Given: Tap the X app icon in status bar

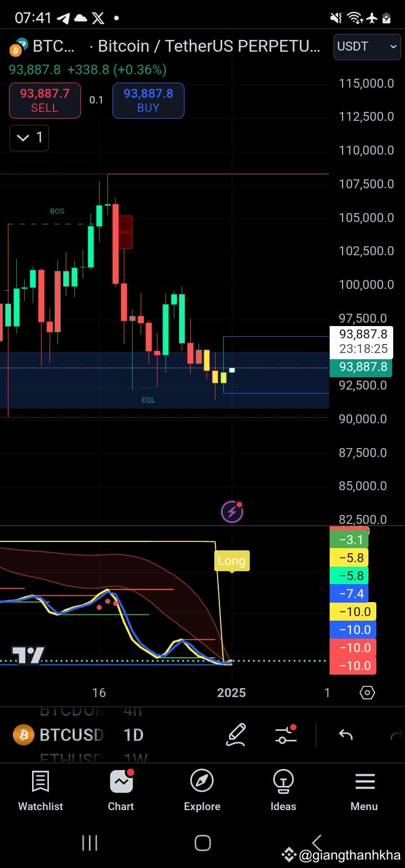Looking at the screenshot, I should (x=98, y=18).
